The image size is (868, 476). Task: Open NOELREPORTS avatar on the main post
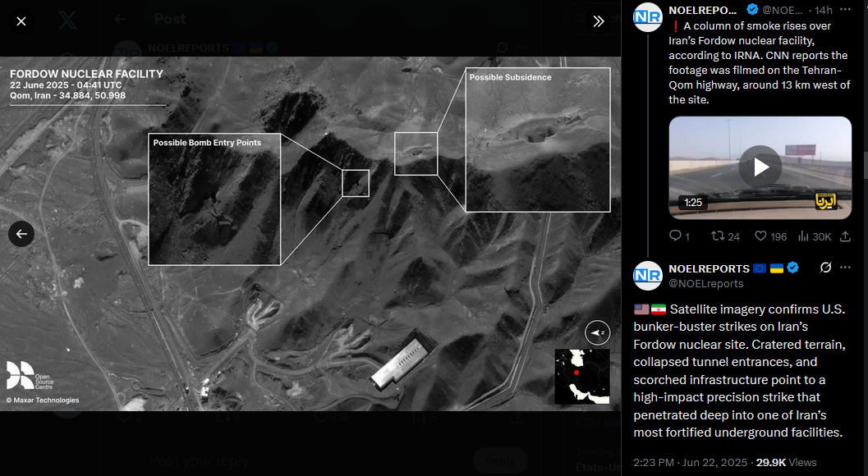(x=648, y=276)
